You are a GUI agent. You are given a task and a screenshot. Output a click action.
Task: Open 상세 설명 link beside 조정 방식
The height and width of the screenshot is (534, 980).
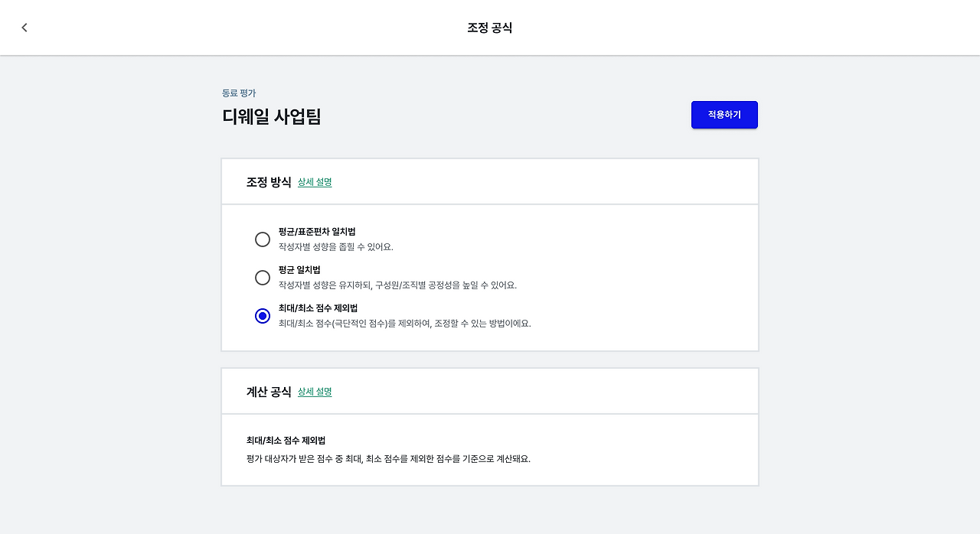[315, 182]
